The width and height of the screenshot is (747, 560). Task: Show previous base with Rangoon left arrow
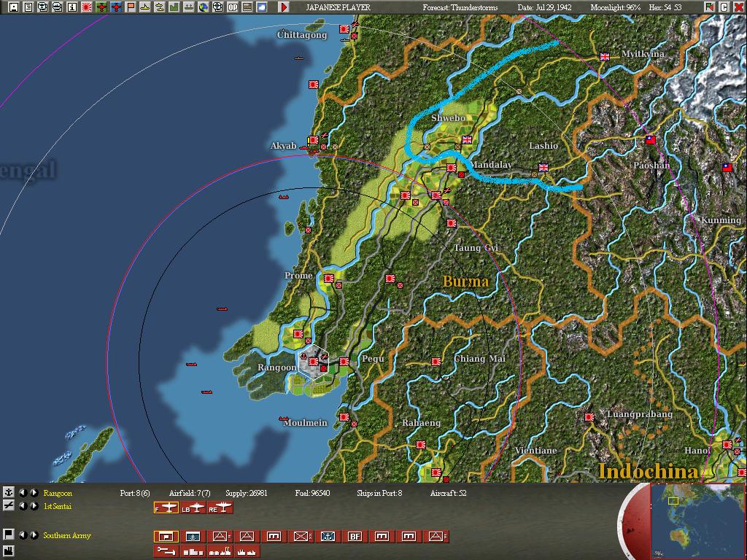23,492
